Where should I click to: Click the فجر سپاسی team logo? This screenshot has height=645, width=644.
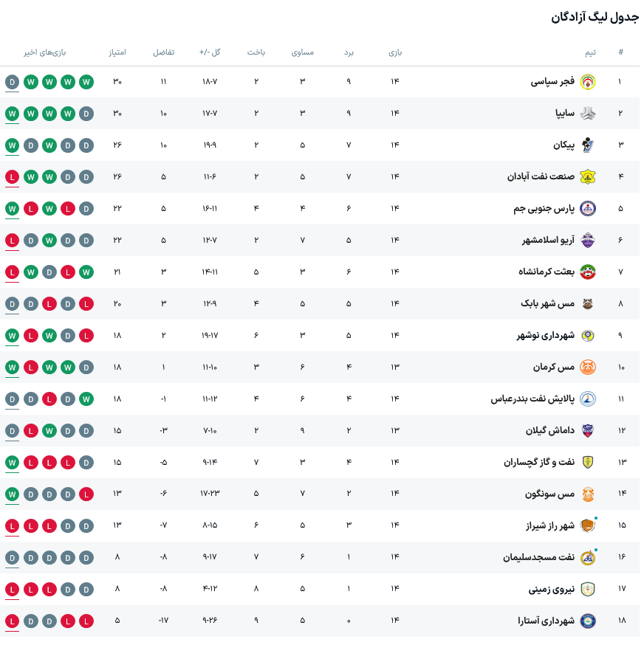click(x=588, y=82)
